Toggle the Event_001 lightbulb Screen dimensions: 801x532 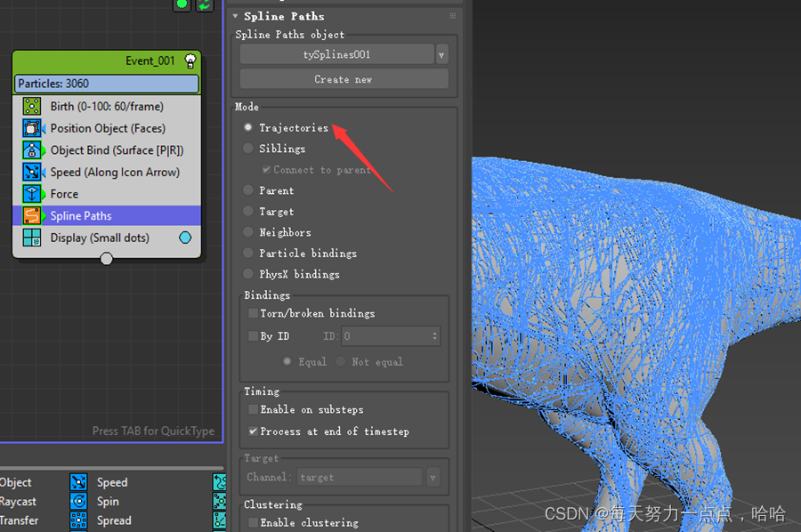pyautogui.click(x=191, y=60)
